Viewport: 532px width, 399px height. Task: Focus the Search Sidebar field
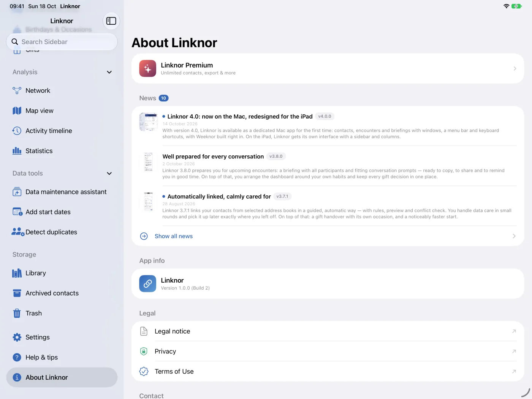point(62,42)
